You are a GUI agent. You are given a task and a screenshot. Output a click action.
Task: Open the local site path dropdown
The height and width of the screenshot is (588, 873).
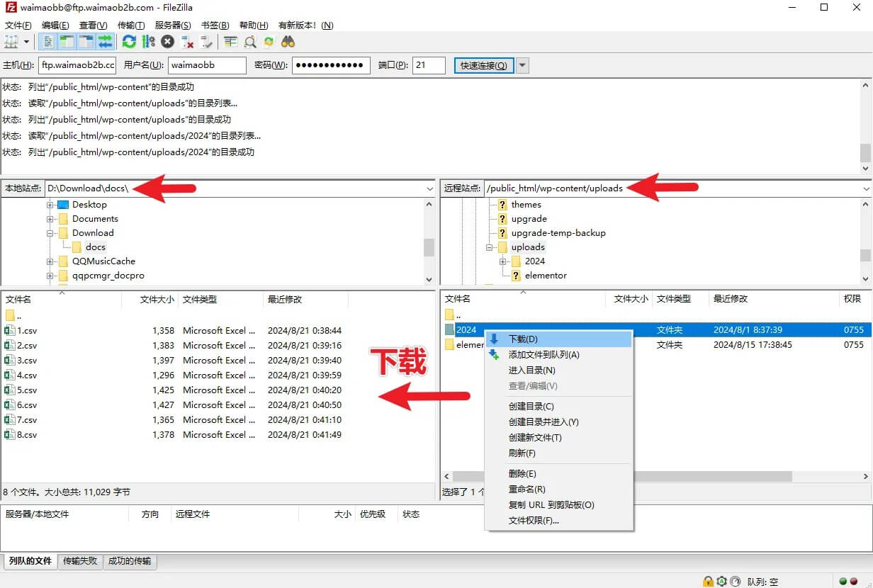(430, 188)
